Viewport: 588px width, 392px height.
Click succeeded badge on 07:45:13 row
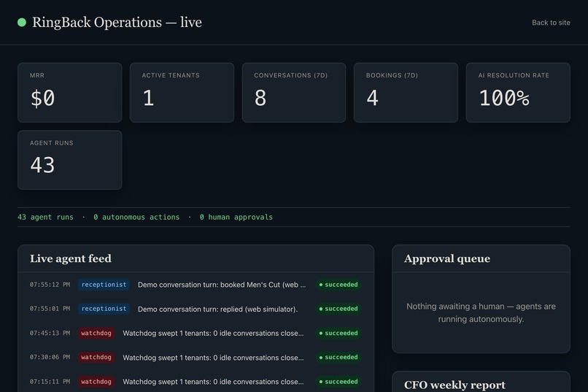[339, 333]
